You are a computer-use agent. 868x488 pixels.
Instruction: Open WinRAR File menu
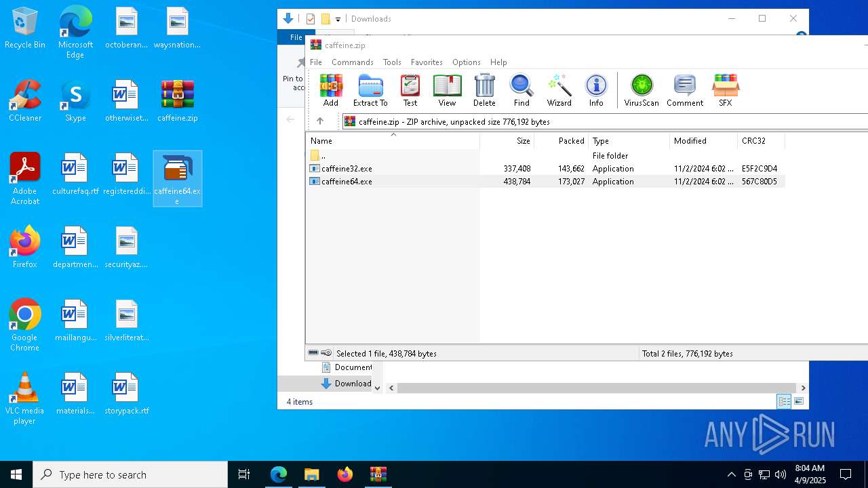(316, 62)
